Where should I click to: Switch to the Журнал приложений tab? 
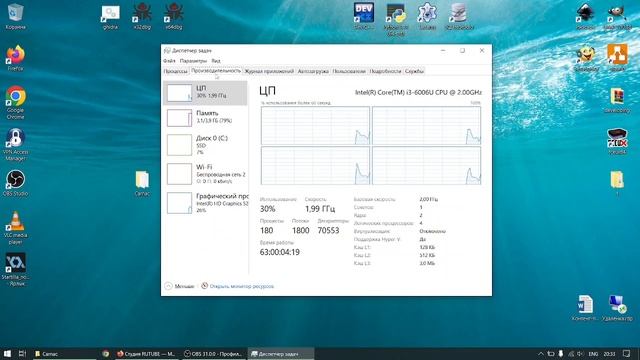pos(269,71)
